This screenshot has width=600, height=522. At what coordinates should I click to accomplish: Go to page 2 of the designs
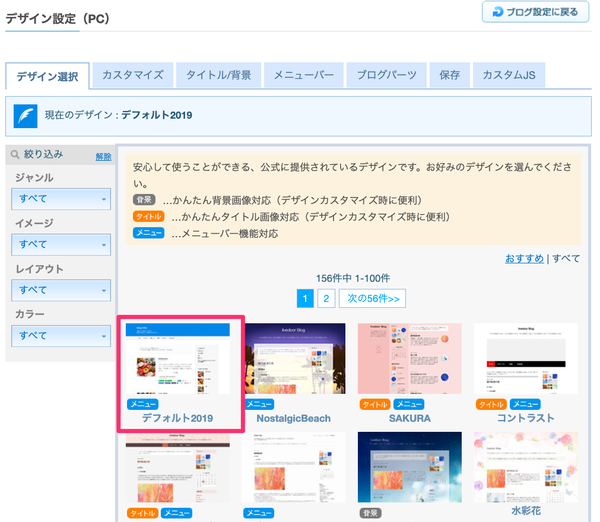326,299
